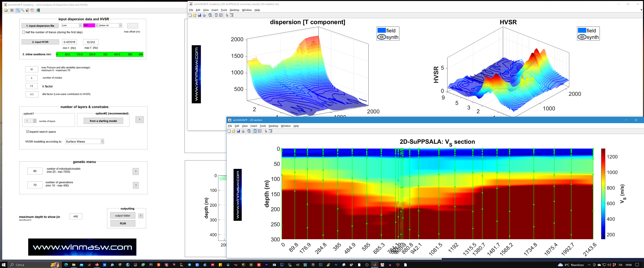Open Desktop menu in summary results window
This screenshot has height=268, width=644.
(235, 10)
